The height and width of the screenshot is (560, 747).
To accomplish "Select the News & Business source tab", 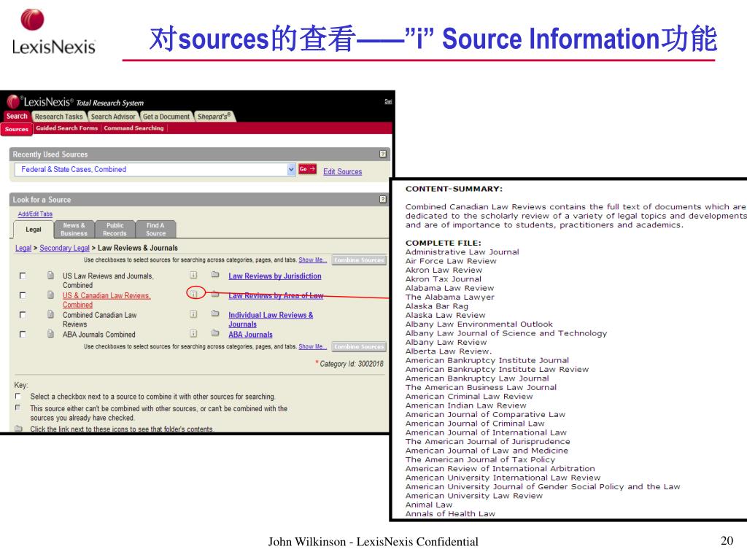I will (74, 229).
